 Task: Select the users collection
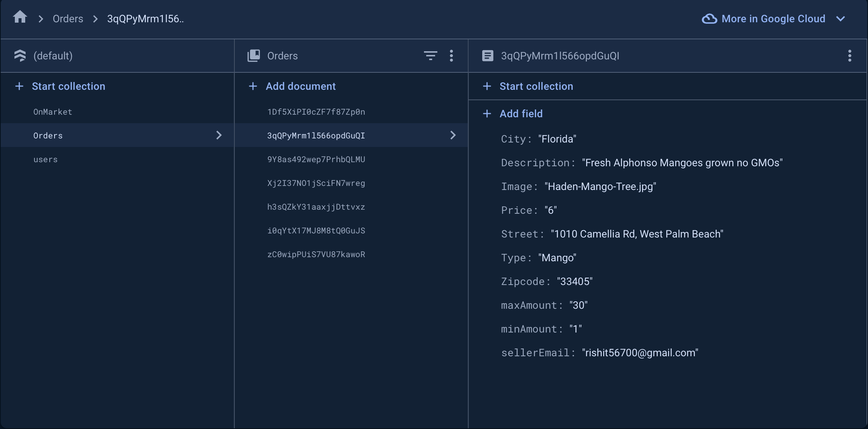pyautogui.click(x=46, y=159)
